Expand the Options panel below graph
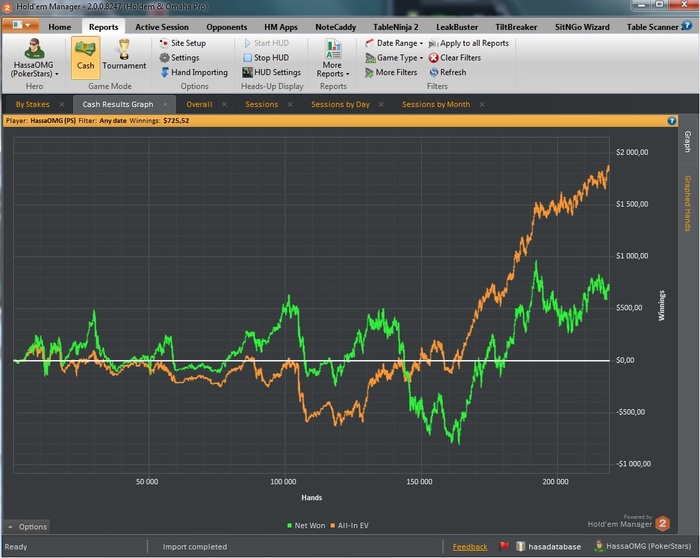This screenshot has width=700, height=558. point(28,526)
